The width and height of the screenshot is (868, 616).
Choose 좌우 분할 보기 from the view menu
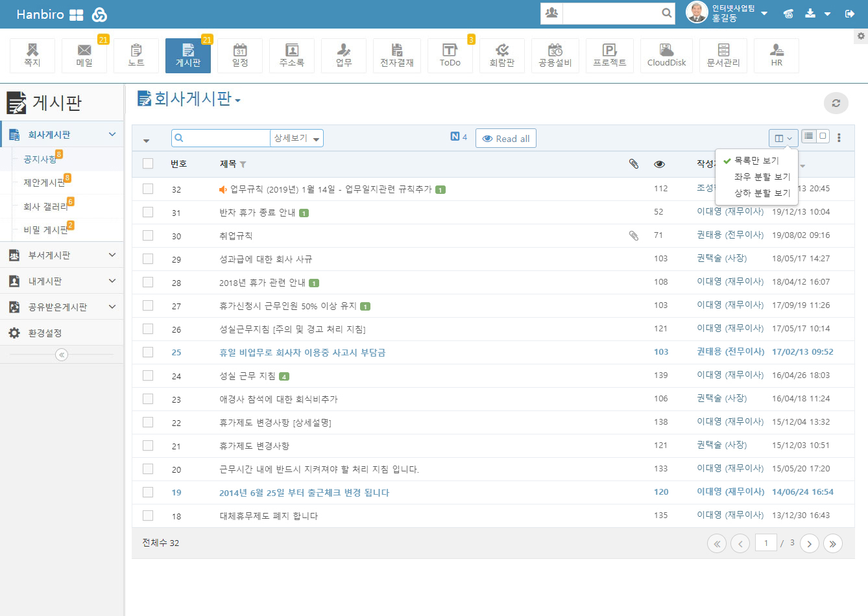point(762,176)
